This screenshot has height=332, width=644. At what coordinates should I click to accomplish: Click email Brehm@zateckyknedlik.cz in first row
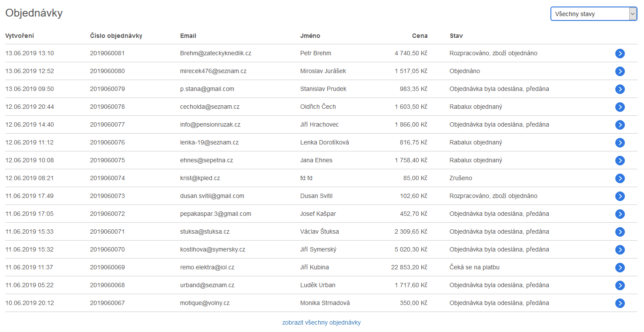tap(215, 53)
